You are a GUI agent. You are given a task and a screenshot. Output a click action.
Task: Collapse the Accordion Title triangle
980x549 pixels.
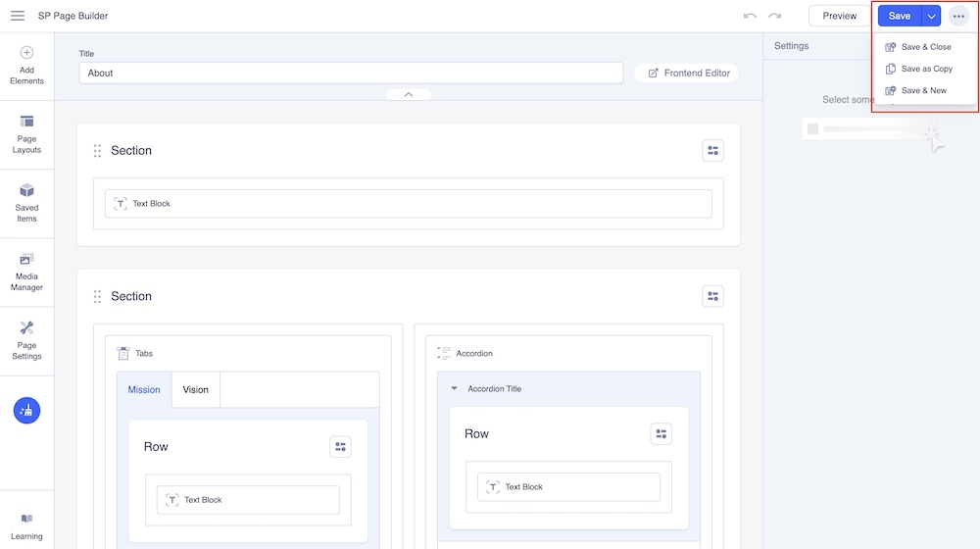click(x=454, y=388)
